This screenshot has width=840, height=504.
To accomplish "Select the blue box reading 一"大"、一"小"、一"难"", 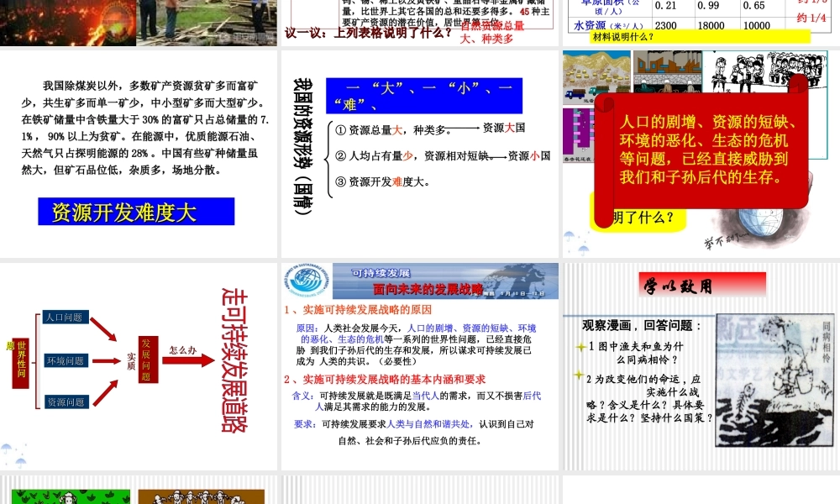I will [x=423, y=96].
